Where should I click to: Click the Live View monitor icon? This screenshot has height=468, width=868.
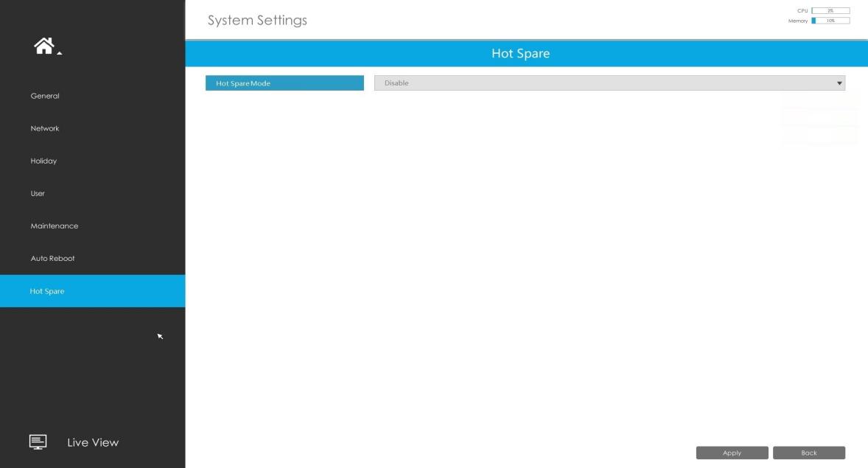click(38, 442)
